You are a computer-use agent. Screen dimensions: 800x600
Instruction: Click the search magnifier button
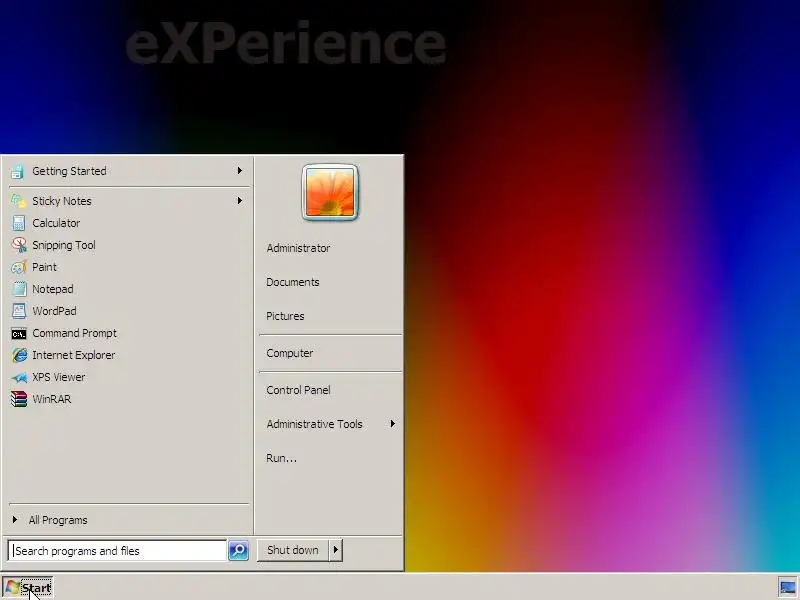(238, 551)
